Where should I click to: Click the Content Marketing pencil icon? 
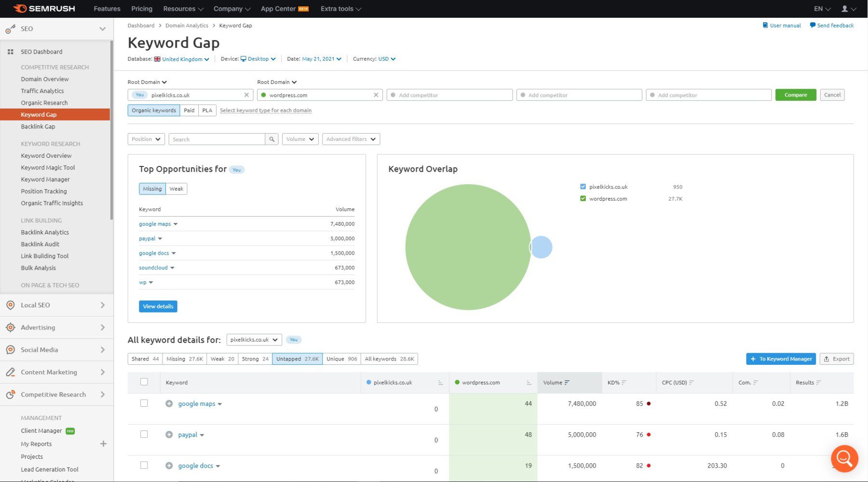pyautogui.click(x=11, y=372)
